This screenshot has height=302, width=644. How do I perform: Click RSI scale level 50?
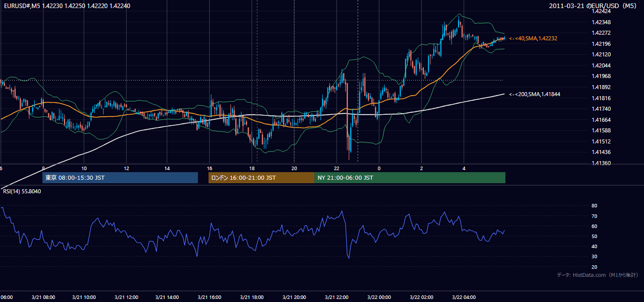point(594,236)
